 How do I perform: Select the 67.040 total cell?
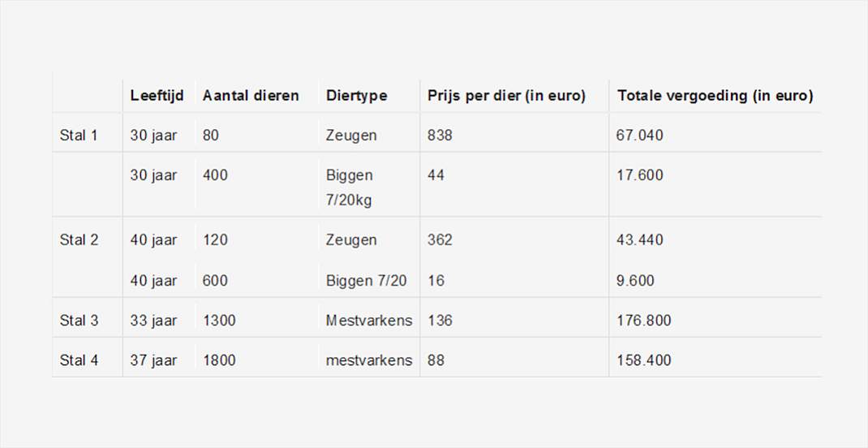pyautogui.click(x=639, y=135)
